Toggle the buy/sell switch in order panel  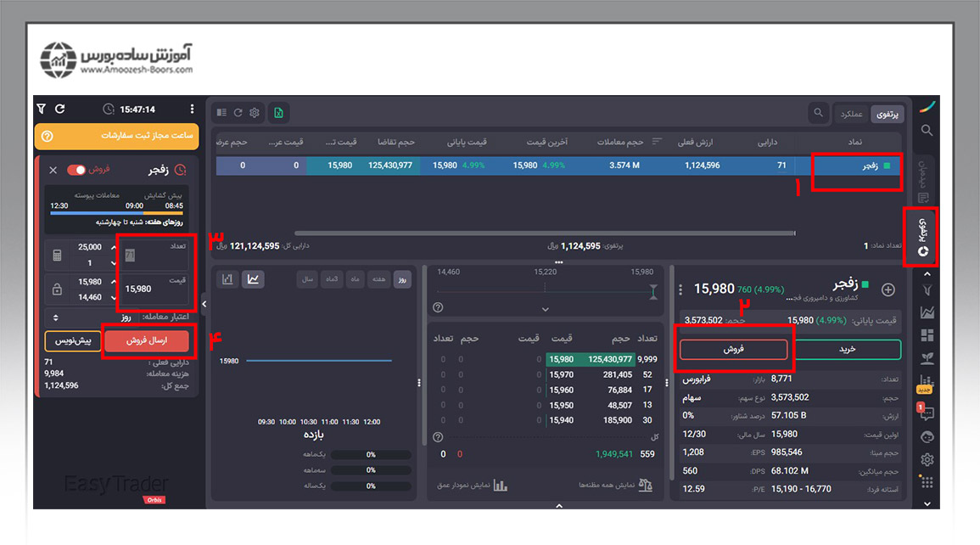(76, 170)
